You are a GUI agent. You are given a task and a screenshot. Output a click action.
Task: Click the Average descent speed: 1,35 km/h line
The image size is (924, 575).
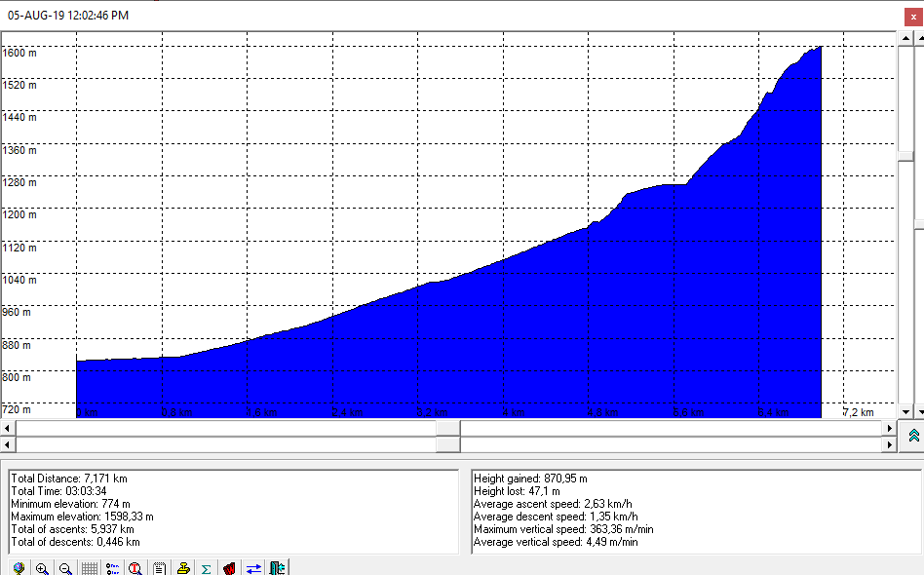[x=556, y=517]
